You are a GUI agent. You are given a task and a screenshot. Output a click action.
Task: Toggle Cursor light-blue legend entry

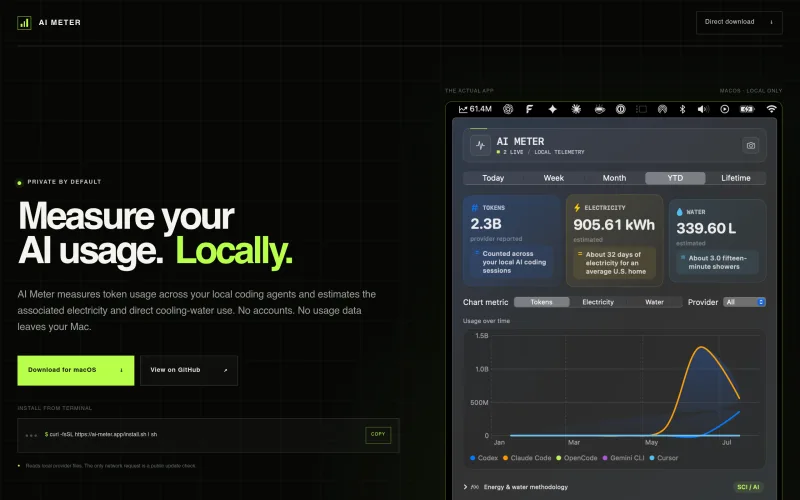point(664,458)
